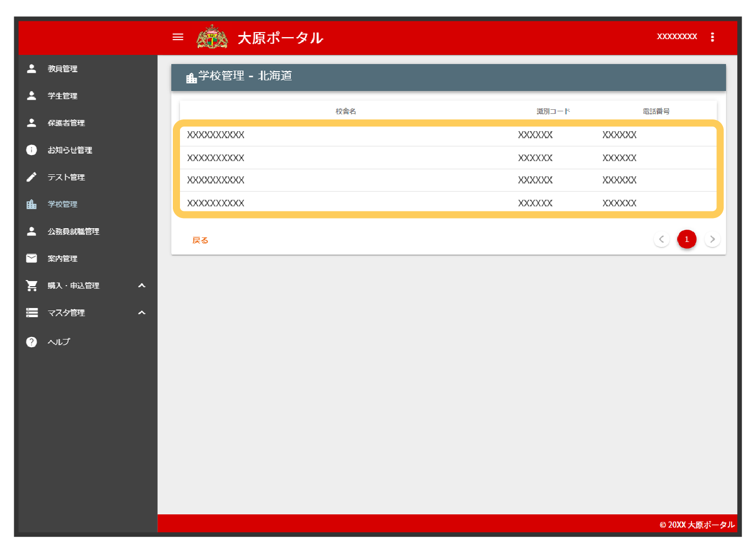Open 学生管理 in the sidebar
The height and width of the screenshot is (553, 756).
pos(63,96)
